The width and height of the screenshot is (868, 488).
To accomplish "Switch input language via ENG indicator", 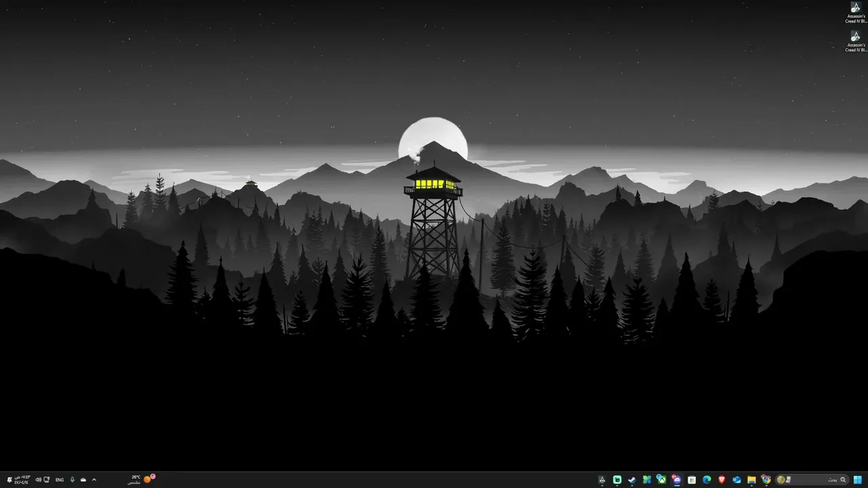I will coord(60,480).
